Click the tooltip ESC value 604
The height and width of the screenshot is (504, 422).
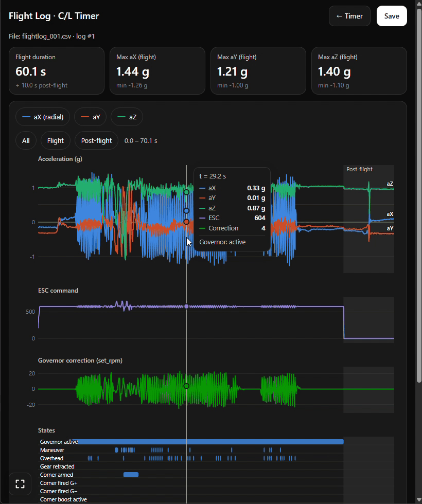pyautogui.click(x=260, y=218)
